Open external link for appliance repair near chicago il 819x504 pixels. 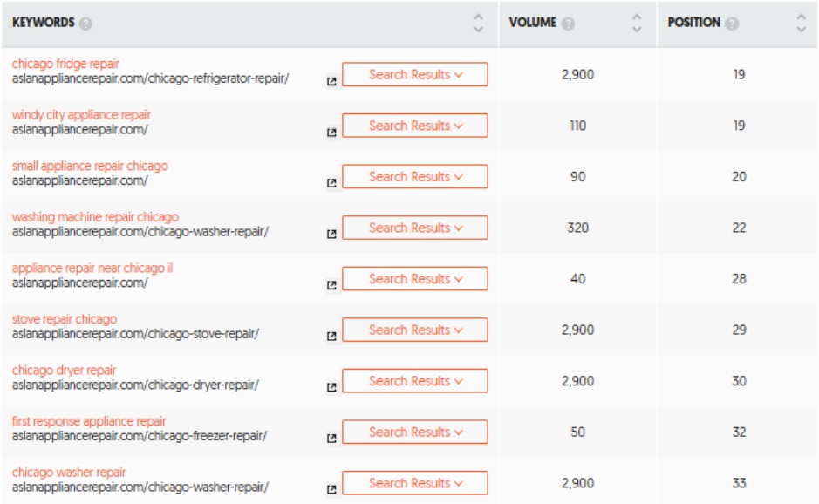[x=331, y=285]
